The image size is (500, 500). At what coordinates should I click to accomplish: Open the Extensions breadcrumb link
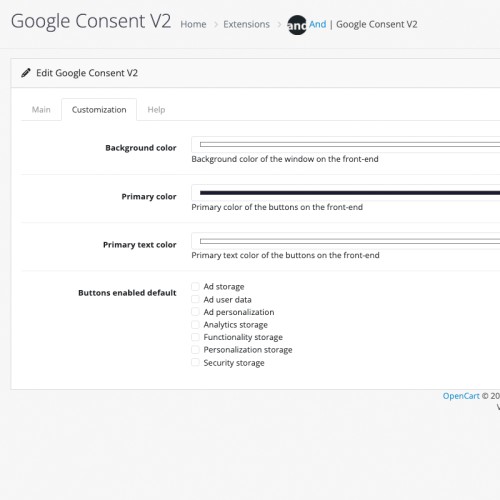[246, 24]
